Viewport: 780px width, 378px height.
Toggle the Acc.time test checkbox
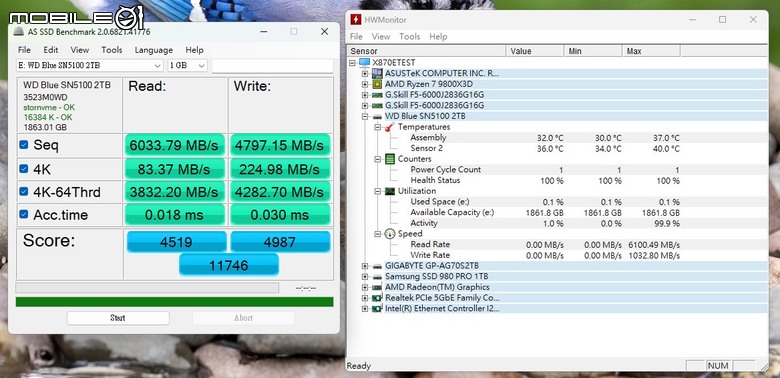23,214
